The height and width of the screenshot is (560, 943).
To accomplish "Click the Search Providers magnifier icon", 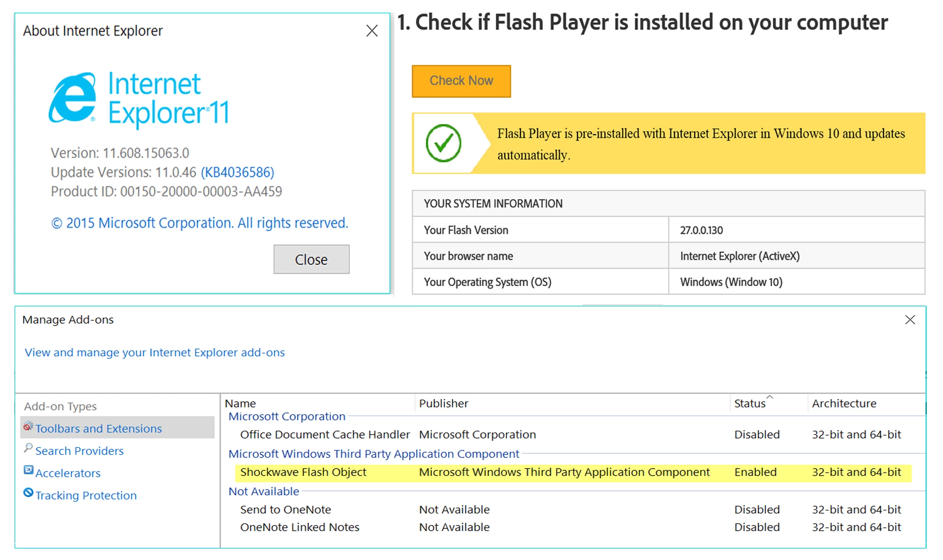I will click(28, 448).
